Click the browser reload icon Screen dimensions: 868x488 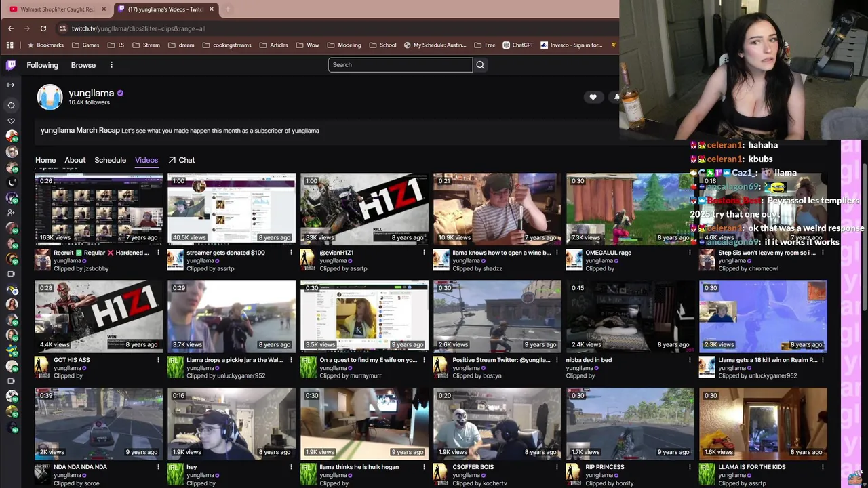pyautogui.click(x=43, y=28)
